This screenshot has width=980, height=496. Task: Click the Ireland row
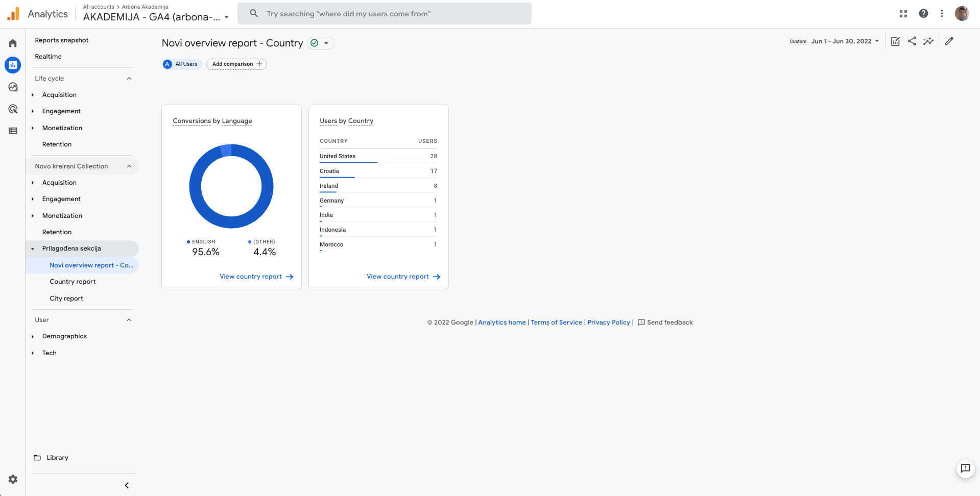(378, 186)
